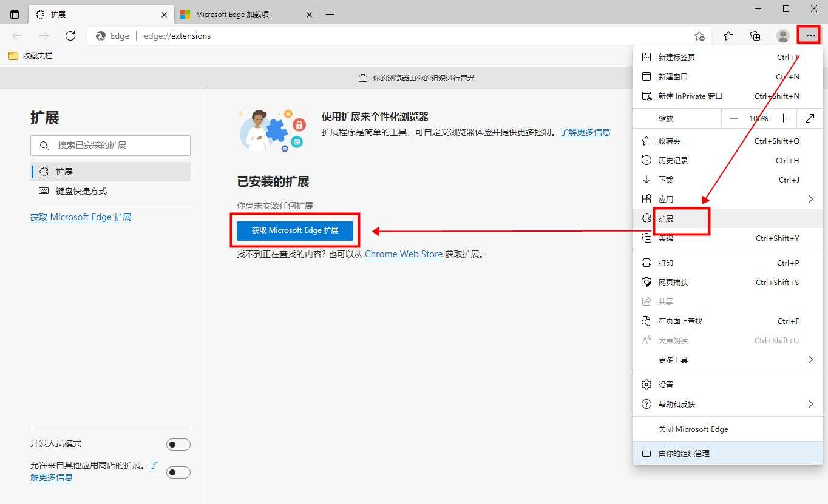This screenshot has height=504, width=828.
Task: Toggle 允许来自其他应用商店的扩展 switch
Action: tap(178, 472)
